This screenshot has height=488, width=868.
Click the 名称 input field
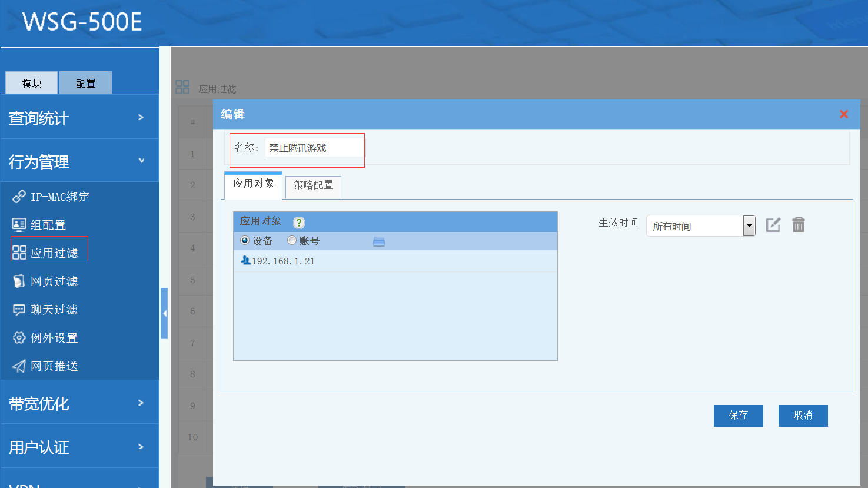[x=314, y=148]
